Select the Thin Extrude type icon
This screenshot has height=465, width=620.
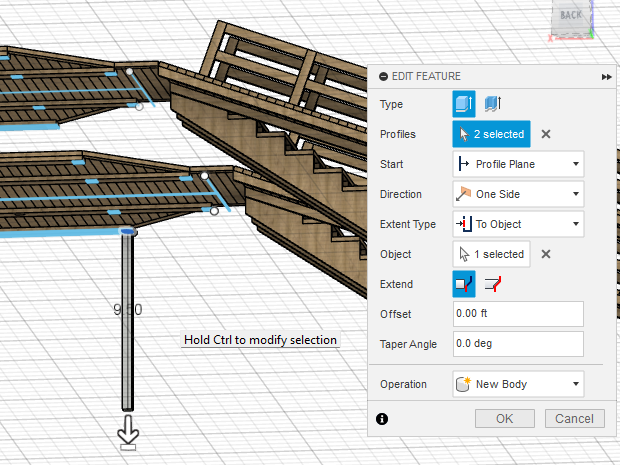(x=493, y=104)
